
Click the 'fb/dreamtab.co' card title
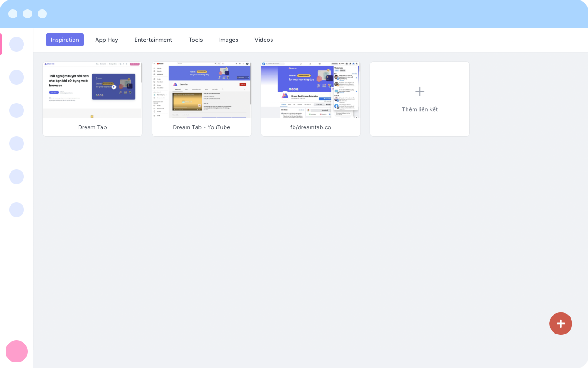[311, 127]
